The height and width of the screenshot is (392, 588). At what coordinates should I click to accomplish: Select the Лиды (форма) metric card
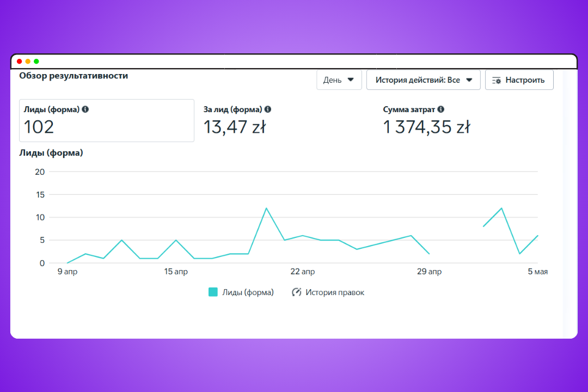click(x=107, y=120)
